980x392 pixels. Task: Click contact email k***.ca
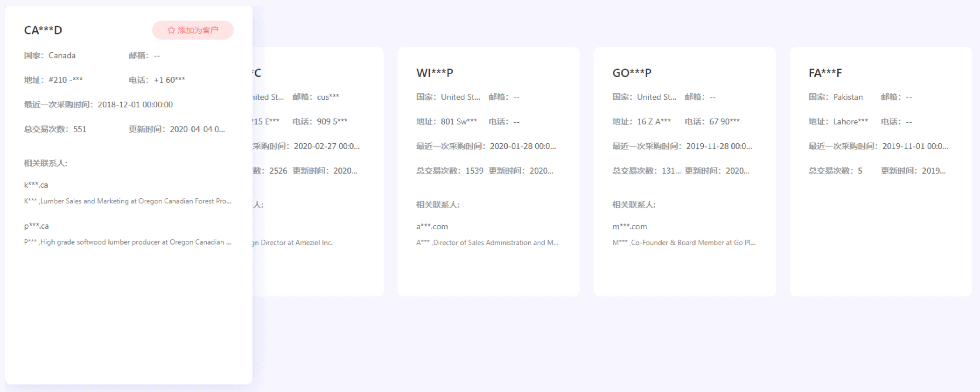(36, 185)
